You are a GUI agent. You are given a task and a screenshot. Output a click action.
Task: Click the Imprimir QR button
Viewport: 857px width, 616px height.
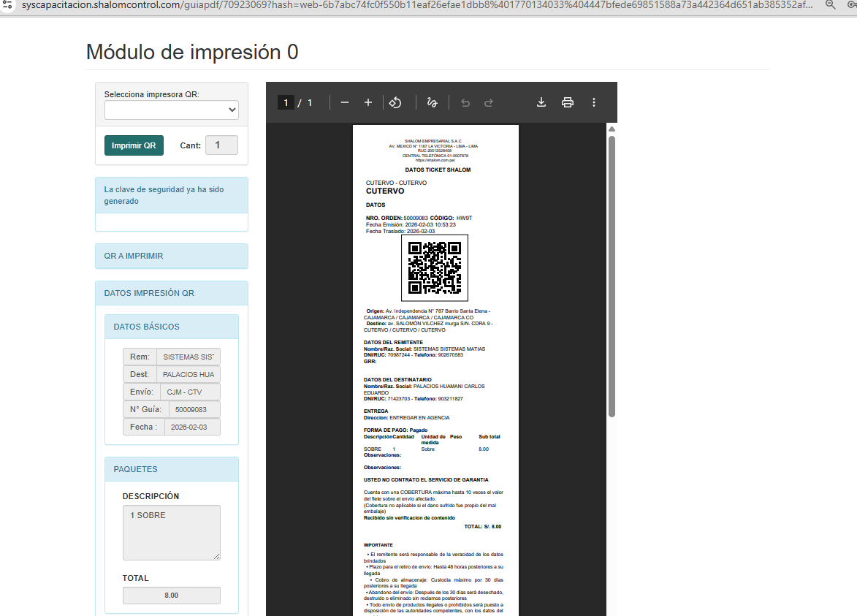(134, 145)
